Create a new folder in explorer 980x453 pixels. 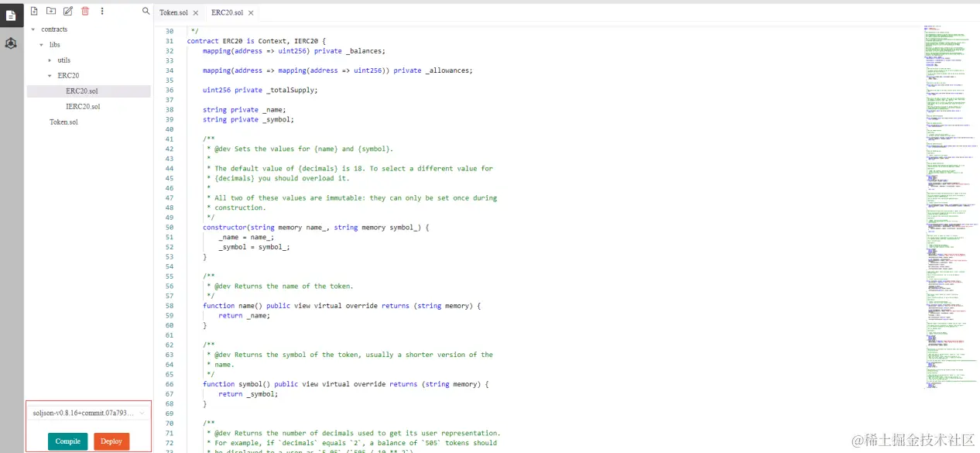51,11
